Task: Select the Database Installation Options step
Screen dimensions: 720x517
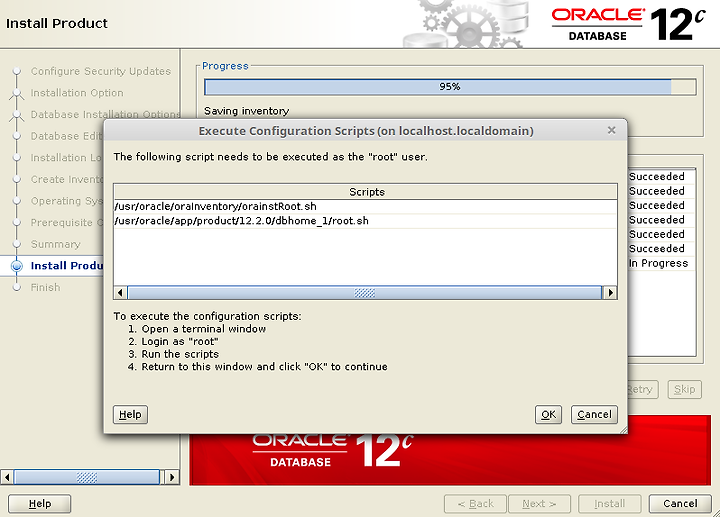Action: coord(105,114)
